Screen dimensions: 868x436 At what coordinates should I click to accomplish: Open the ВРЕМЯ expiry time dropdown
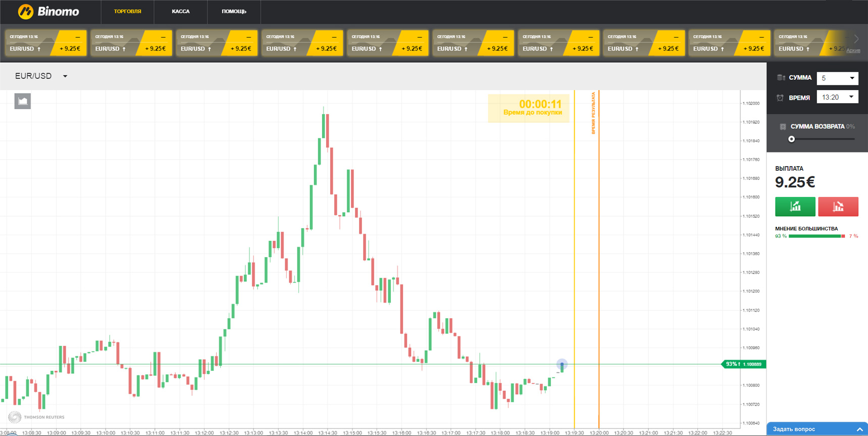coord(837,97)
